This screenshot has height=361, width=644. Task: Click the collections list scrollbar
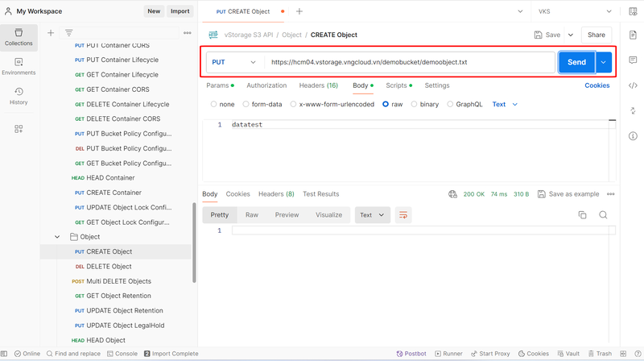[194, 242]
